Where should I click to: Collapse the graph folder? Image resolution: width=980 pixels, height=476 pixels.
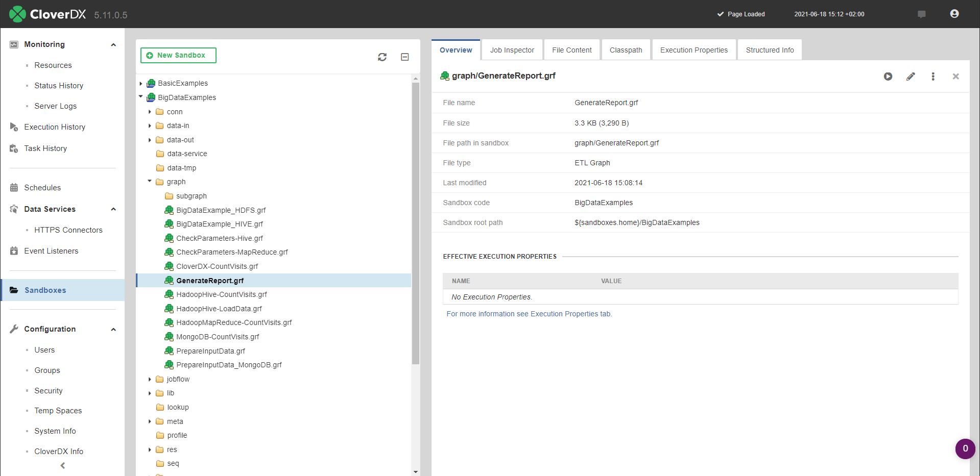150,181
